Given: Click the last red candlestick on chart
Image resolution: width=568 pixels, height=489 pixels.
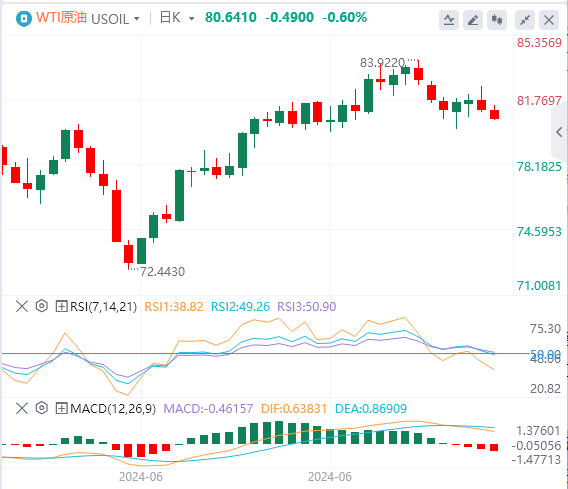Looking at the screenshot, I should coord(494,114).
